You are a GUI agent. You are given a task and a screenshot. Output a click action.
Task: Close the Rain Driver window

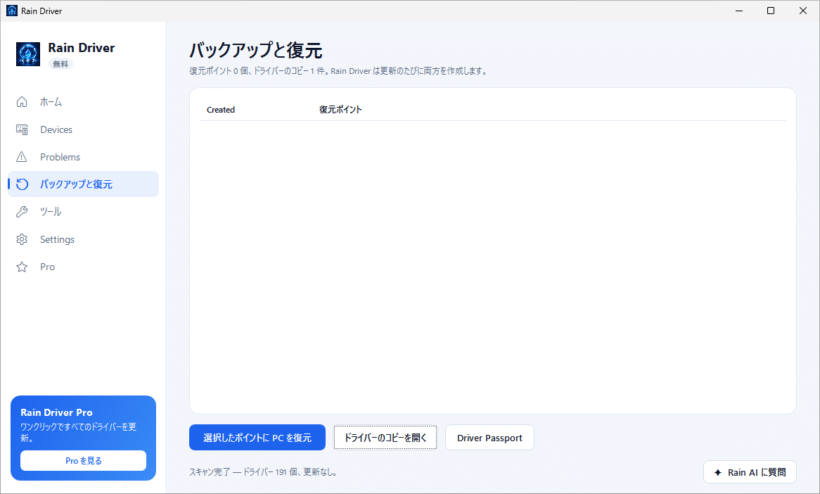803,10
